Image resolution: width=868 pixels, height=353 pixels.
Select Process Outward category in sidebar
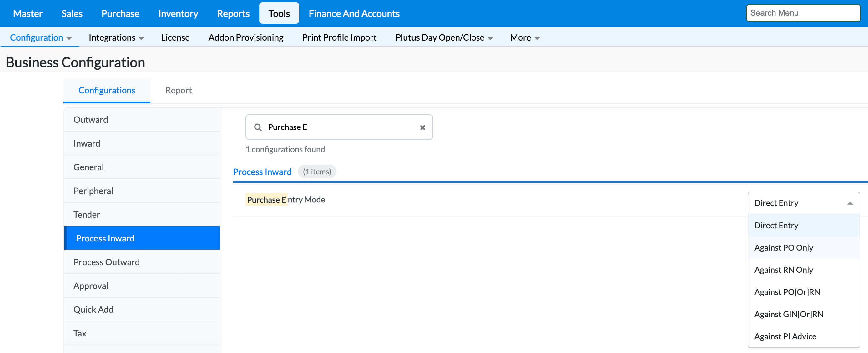107,262
